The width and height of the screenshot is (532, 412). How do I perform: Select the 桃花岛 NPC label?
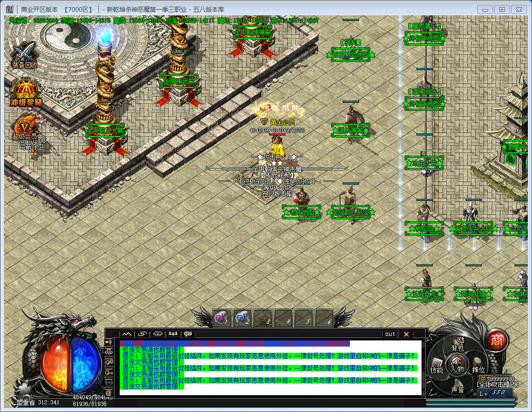click(424, 228)
